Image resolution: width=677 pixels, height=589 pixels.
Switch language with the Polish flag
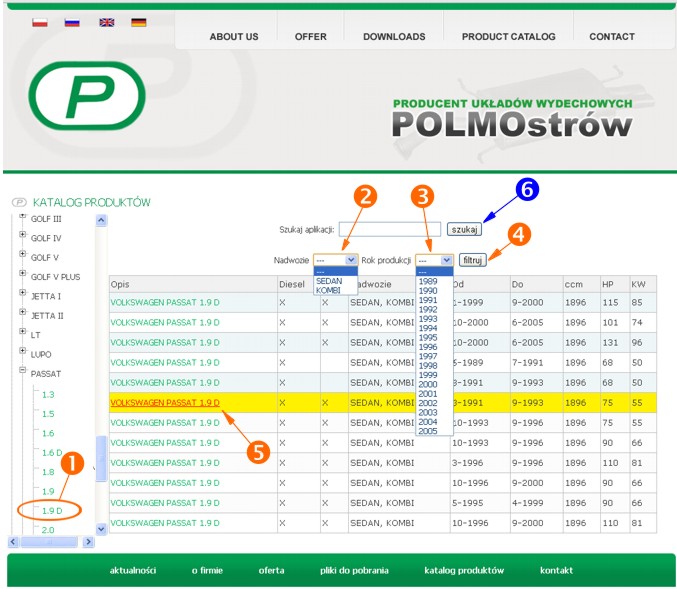(40, 21)
